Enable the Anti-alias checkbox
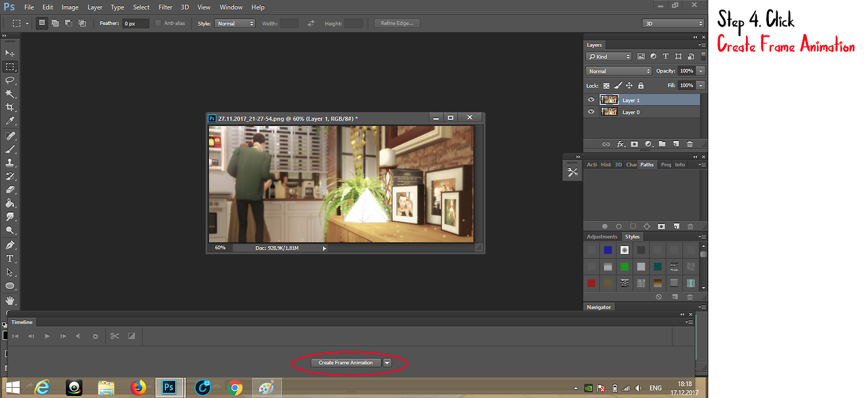This screenshot has width=868, height=398. point(158,23)
